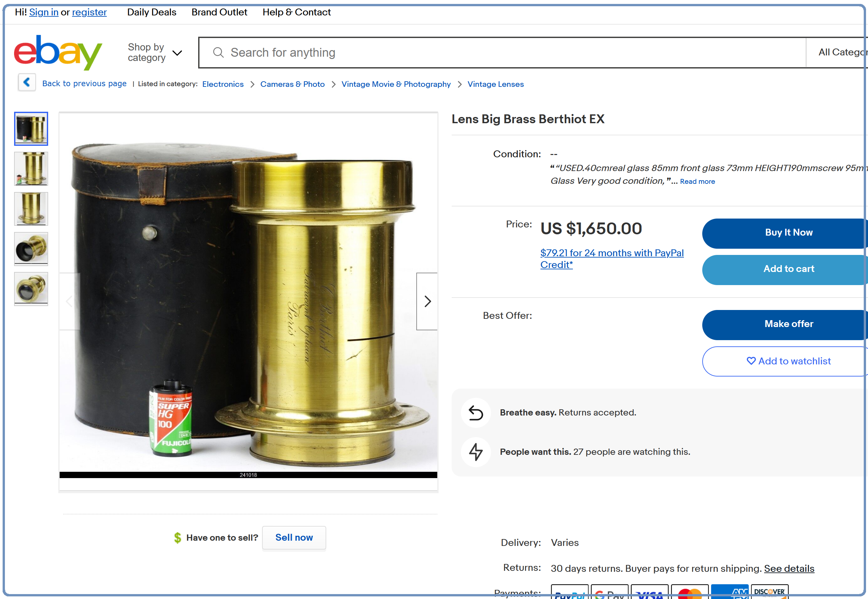This screenshot has width=868, height=599.
Task: Click the green dollar sign icon
Action: (x=178, y=538)
